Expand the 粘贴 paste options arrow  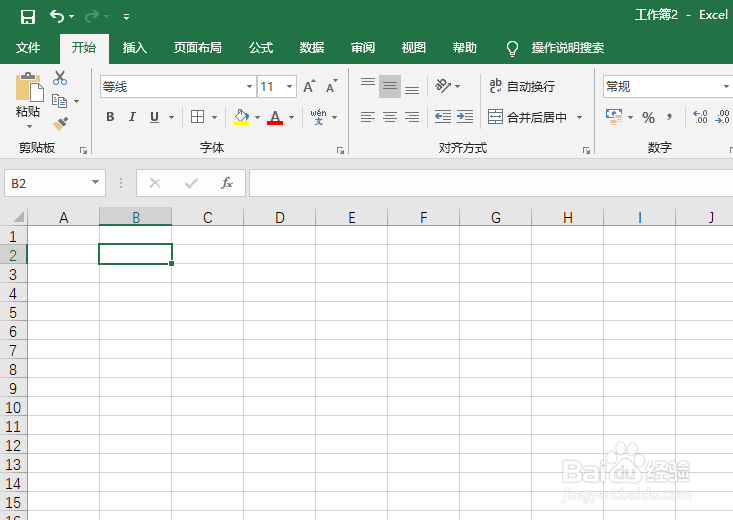(x=29, y=126)
